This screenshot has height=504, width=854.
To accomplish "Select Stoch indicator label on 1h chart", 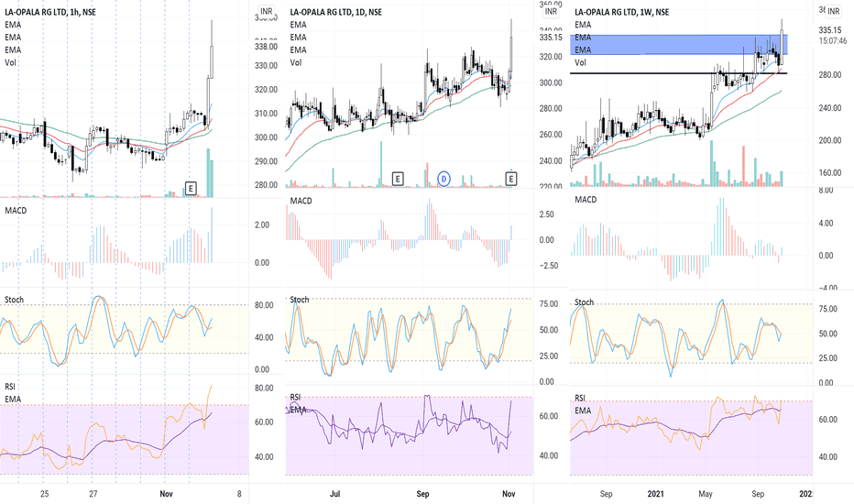I will coord(14,300).
